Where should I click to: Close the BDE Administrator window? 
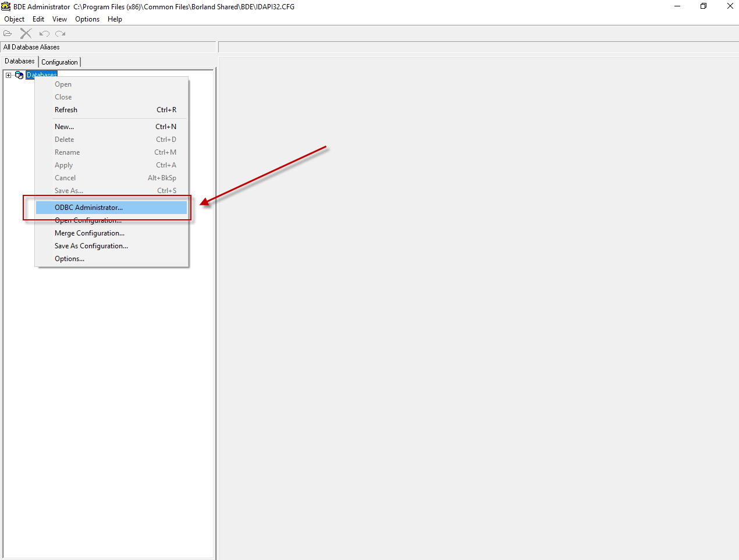click(730, 6)
